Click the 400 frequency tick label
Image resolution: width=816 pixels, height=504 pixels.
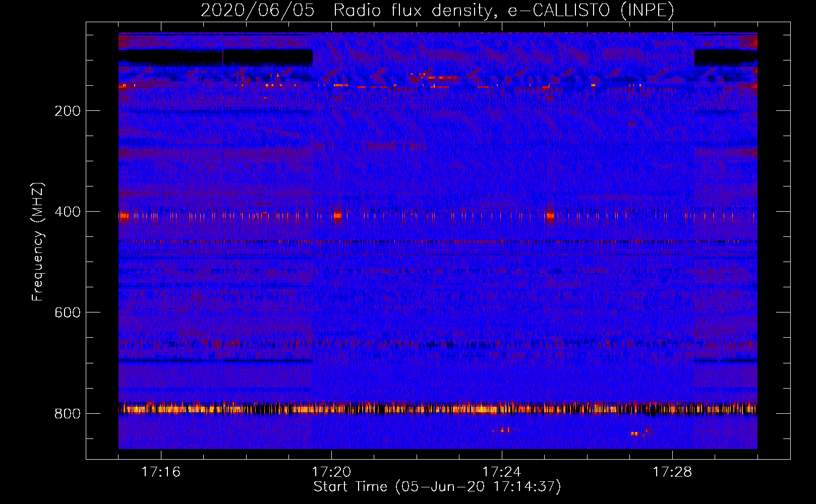pos(68,212)
